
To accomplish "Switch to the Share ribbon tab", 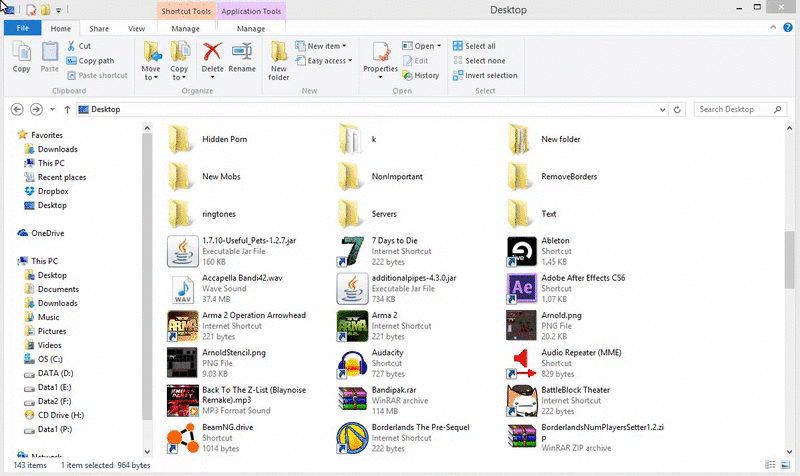I will pyautogui.click(x=99, y=29).
